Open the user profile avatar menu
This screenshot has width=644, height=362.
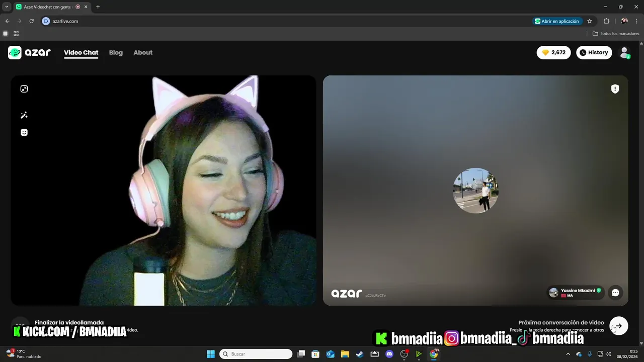click(x=624, y=52)
